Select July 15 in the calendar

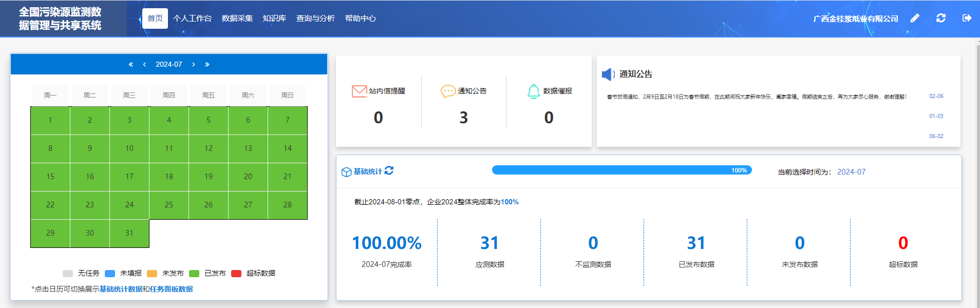coord(50,177)
